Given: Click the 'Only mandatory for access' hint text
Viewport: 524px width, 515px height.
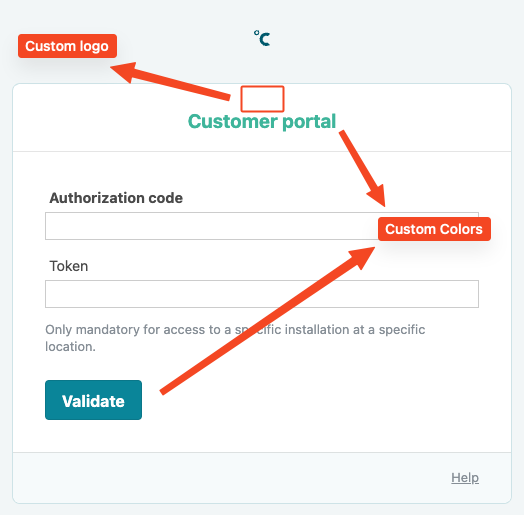Looking at the screenshot, I should (235, 338).
